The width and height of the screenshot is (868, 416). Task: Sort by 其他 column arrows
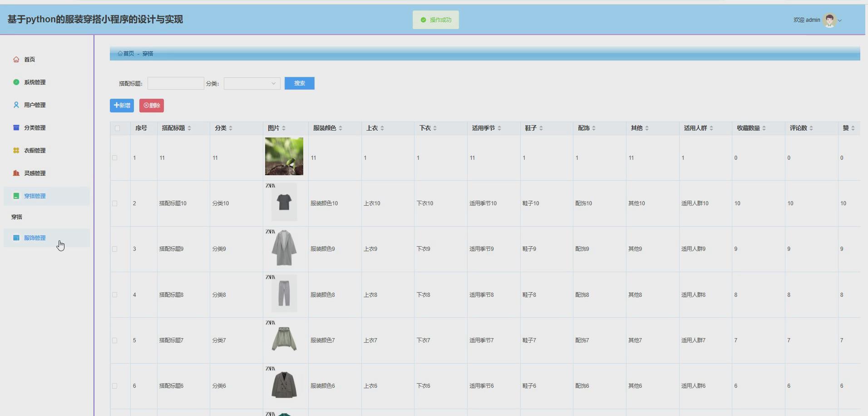[x=647, y=129]
